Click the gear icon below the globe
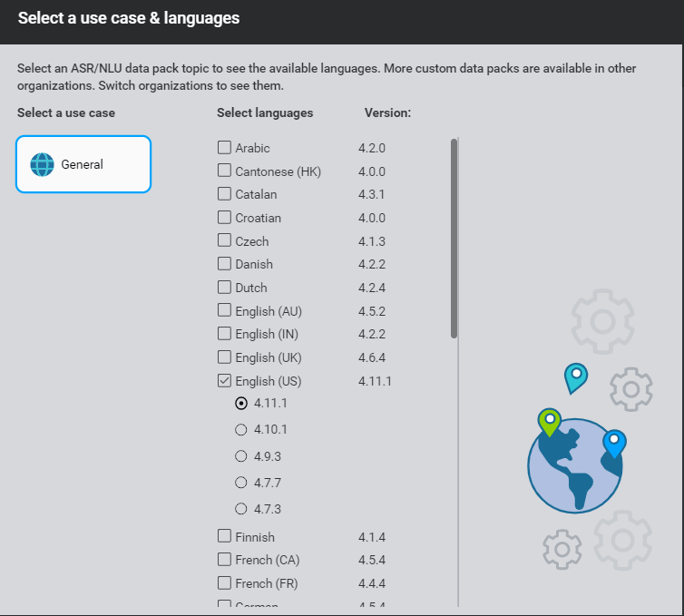Screen dimensions: 684x616 point(562,549)
